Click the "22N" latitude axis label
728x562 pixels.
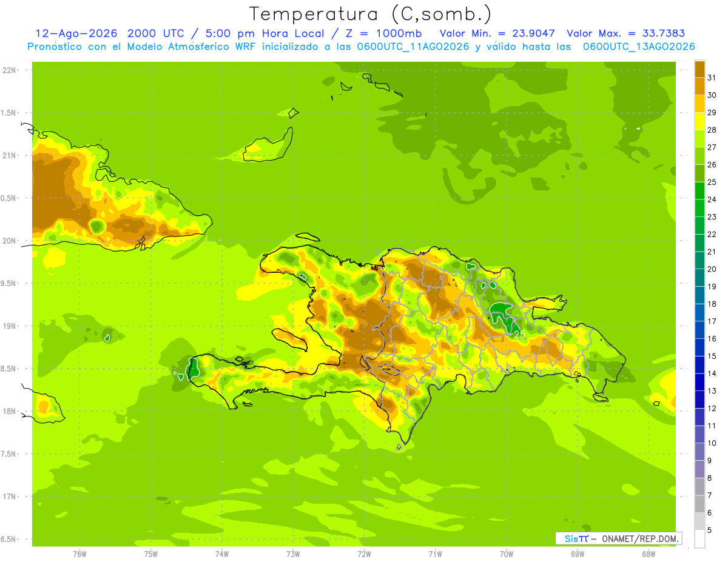pyautogui.click(x=8, y=70)
